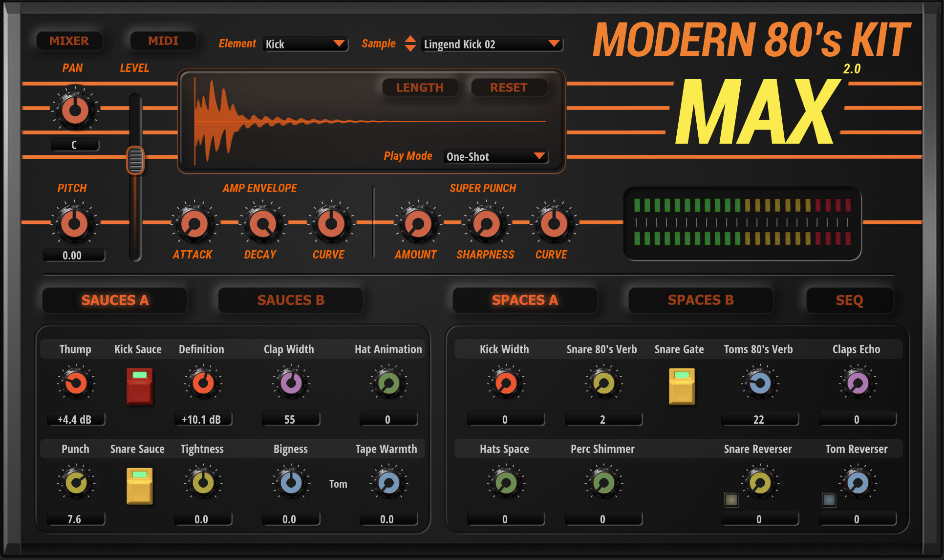The image size is (944, 560).
Task: Open the MIXER page
Action: [69, 41]
